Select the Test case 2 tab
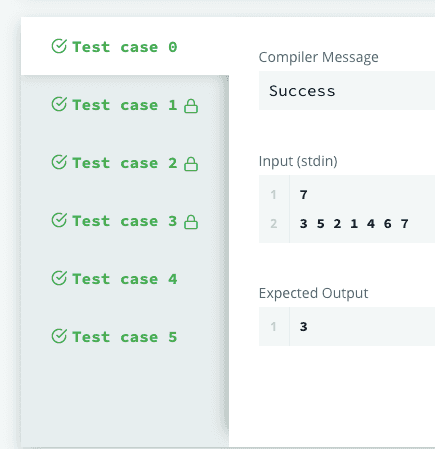435x449 pixels. point(125,162)
